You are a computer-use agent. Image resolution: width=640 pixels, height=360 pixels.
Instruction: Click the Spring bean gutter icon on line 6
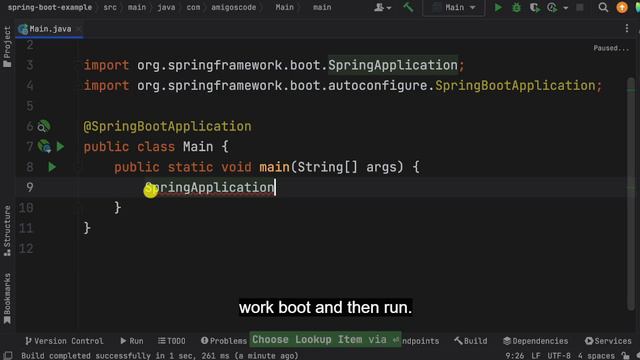(x=44, y=126)
